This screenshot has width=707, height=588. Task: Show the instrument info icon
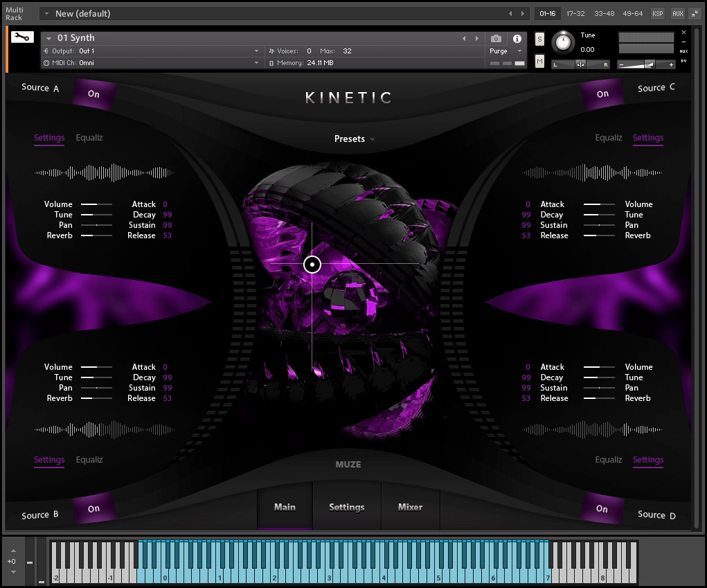(x=517, y=39)
